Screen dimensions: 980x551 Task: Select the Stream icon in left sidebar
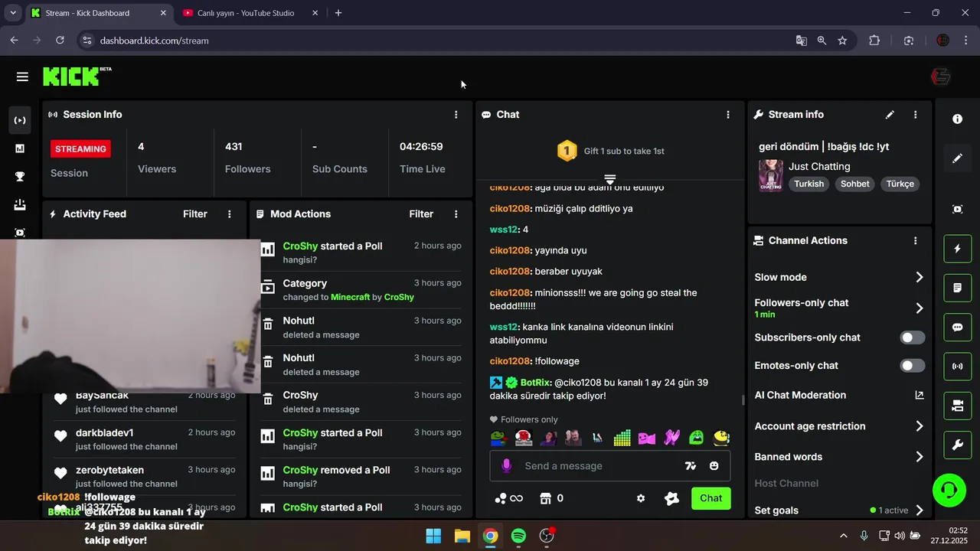(x=21, y=120)
